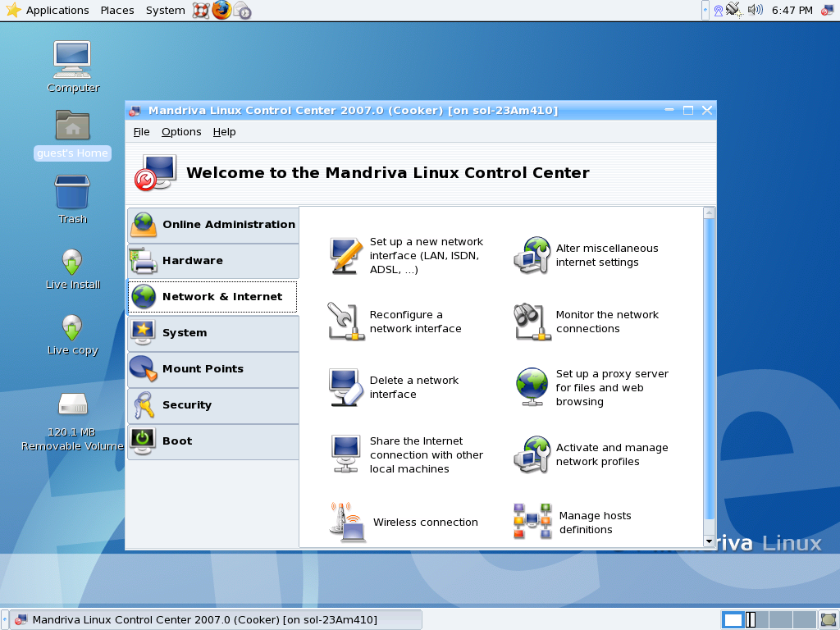
Task: Open Share the Internet connection icon
Action: coord(345,454)
